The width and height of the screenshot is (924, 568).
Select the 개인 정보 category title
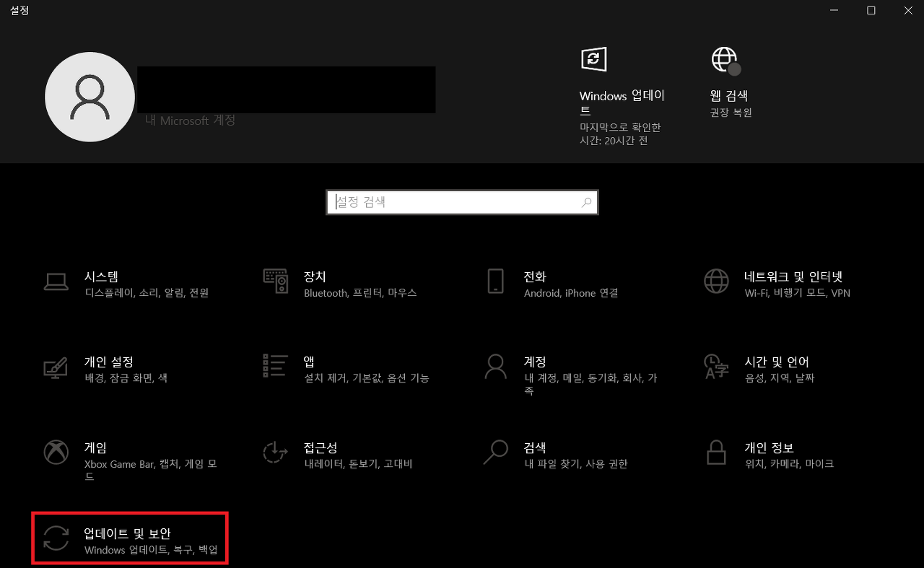[769, 447]
